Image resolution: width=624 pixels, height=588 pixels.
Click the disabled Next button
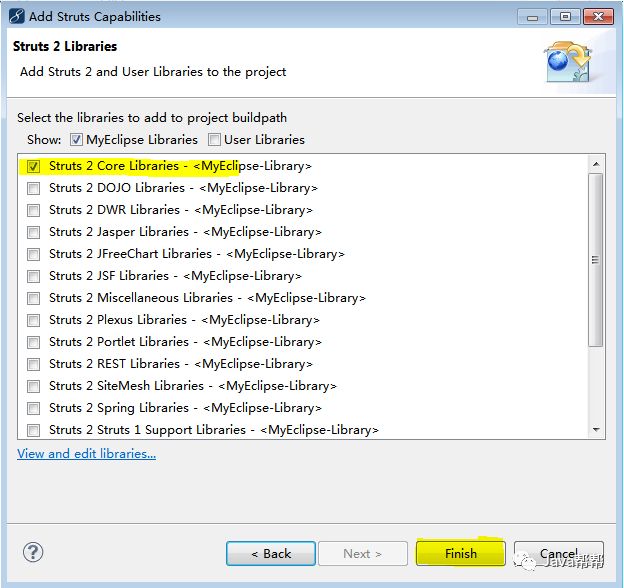363,553
